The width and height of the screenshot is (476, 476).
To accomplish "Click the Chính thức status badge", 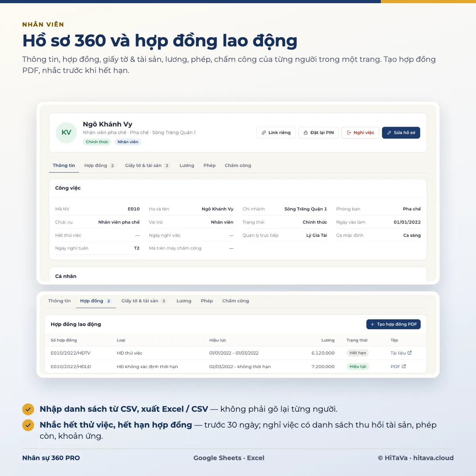I will coord(97,142).
